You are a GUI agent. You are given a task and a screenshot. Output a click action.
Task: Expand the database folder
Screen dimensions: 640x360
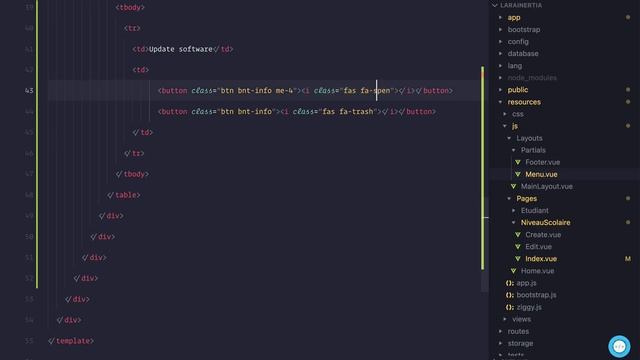(500, 53)
